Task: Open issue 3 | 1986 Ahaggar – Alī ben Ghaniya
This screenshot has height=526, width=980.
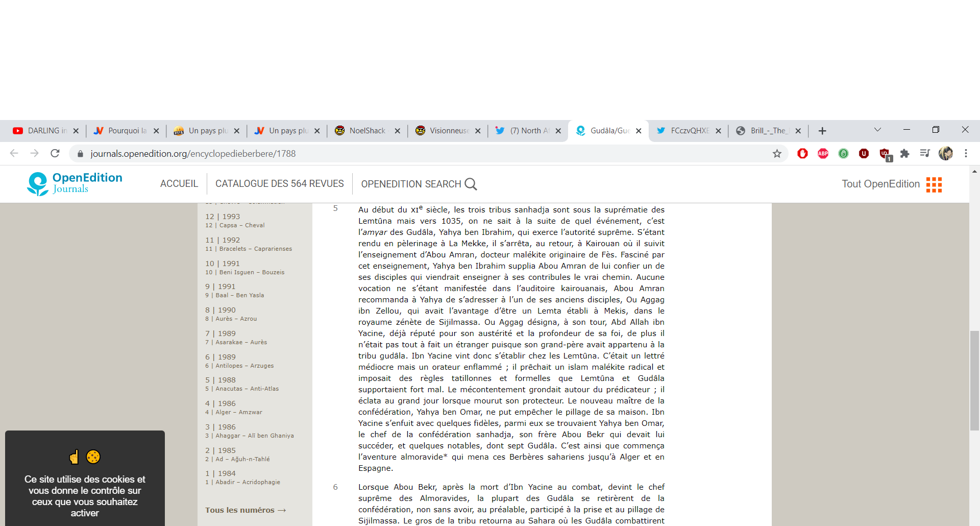Action: pos(250,431)
